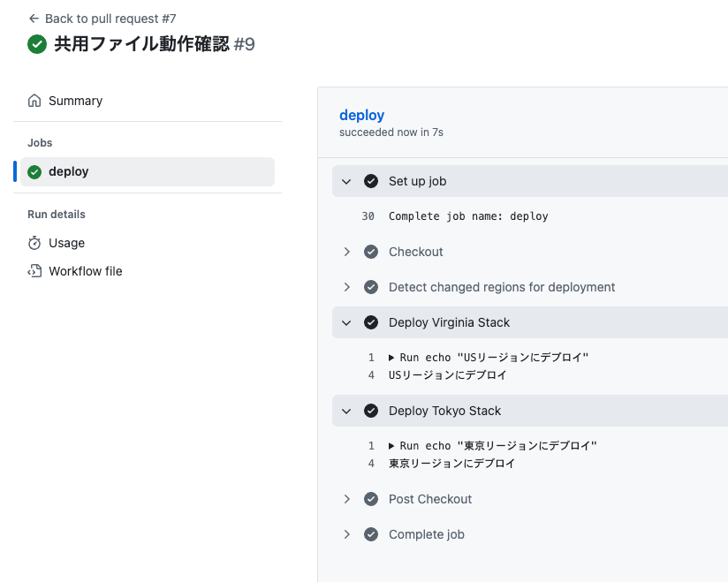Expand the Checkout step
The height and width of the screenshot is (582, 728).
pyautogui.click(x=347, y=252)
